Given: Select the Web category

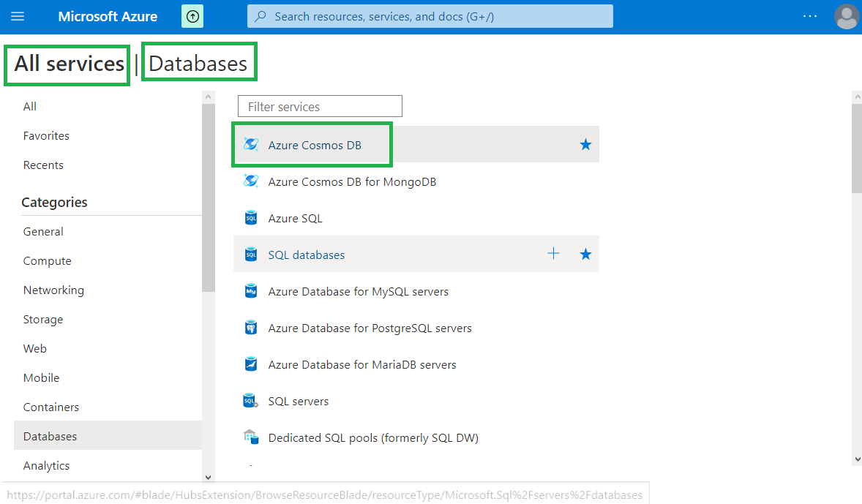Looking at the screenshot, I should pyautogui.click(x=34, y=348).
